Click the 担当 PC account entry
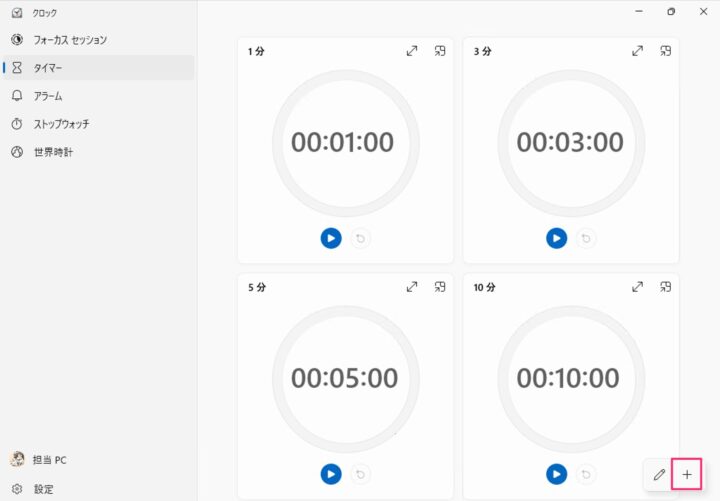 point(49,460)
